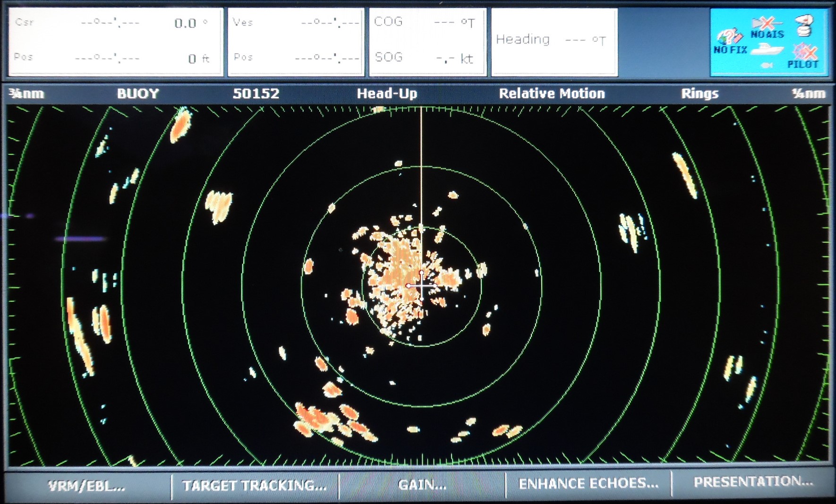Open the TARGET TRACKING... softkey menu
This screenshot has height=504, width=836.
pyautogui.click(x=255, y=486)
